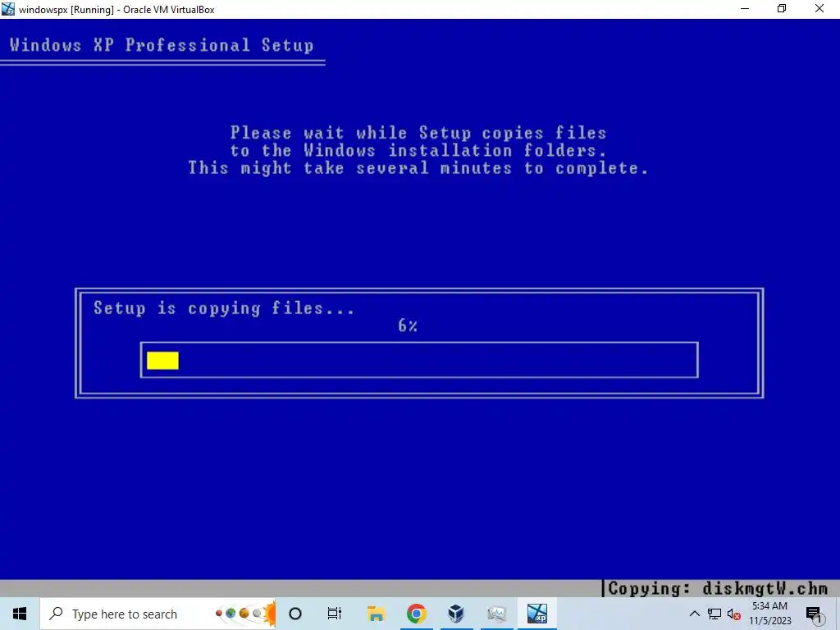Launch File Explorer from the taskbar
This screenshot has width=840, height=630.
click(x=376, y=614)
